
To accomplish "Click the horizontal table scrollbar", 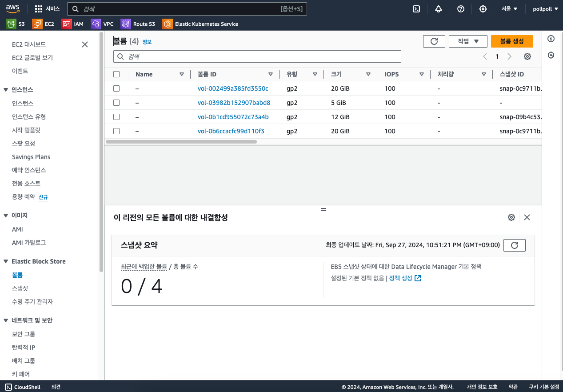I will point(181,142).
